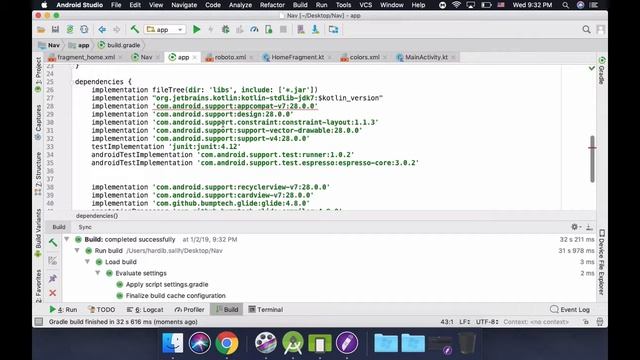Click the Sync Project with Gradle icon

click(70, 29)
